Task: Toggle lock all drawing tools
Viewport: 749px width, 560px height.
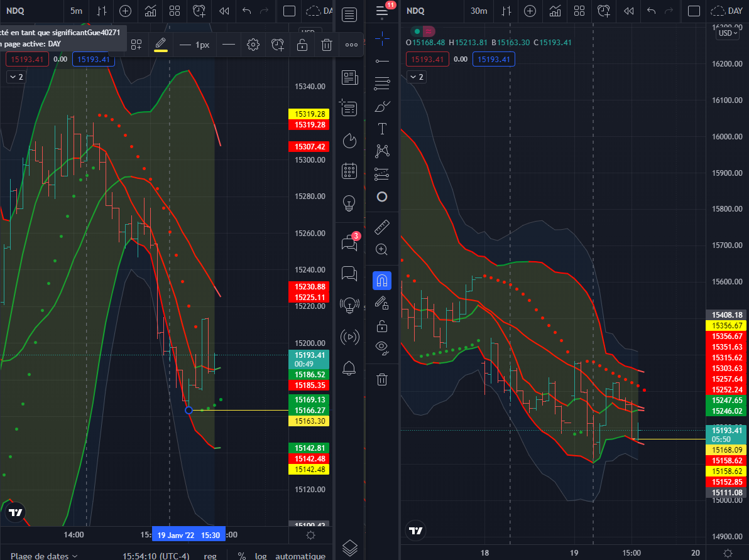Action: (x=381, y=326)
